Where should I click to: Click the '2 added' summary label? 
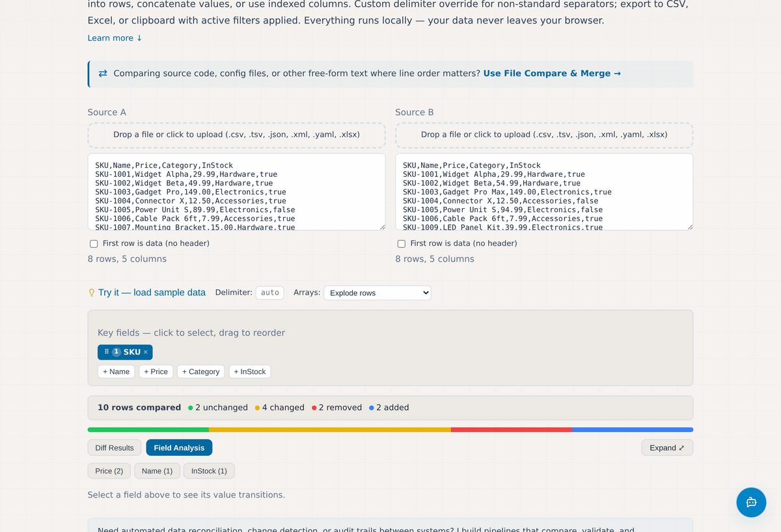(389, 408)
